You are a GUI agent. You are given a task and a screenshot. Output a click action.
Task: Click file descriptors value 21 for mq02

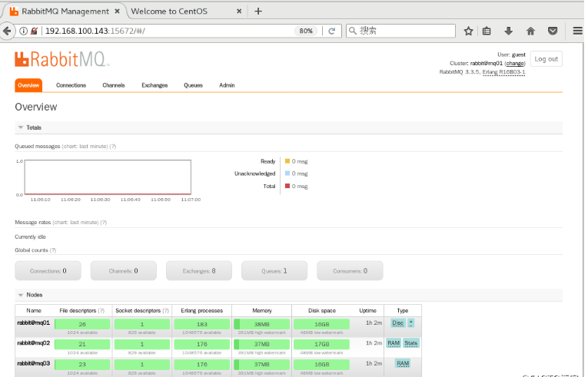tap(82, 344)
